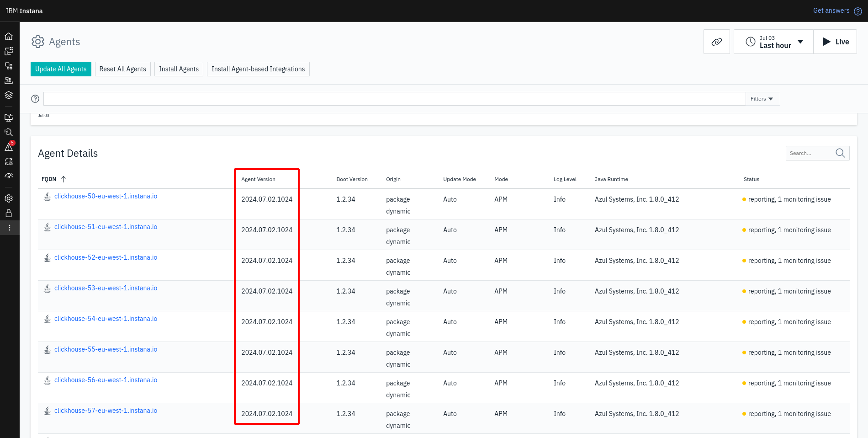Click Java icon beside clickhouse-56 row

coord(47,380)
